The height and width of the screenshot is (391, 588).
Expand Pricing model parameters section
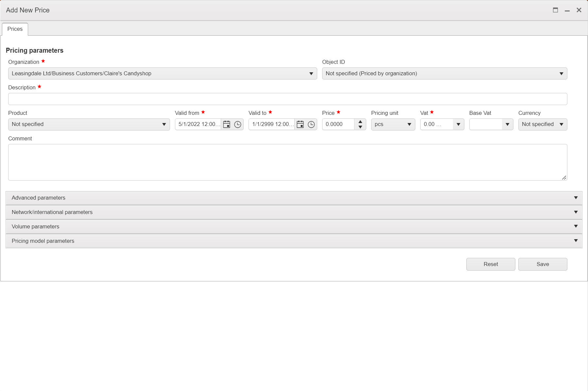[576, 241]
